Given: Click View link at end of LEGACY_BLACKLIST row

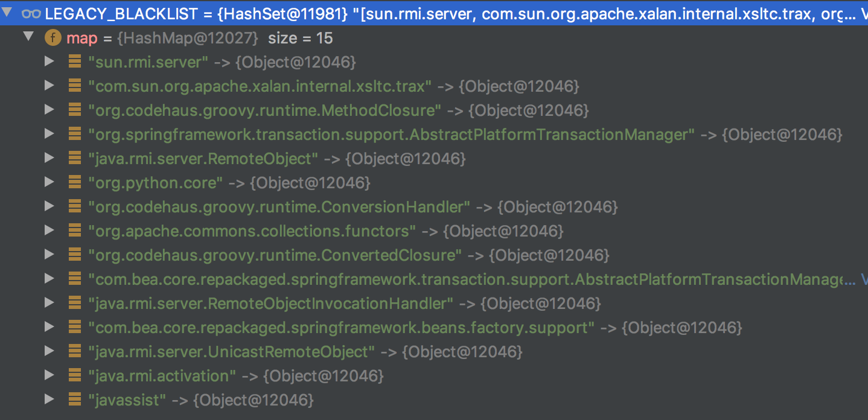Looking at the screenshot, I should click(x=864, y=14).
